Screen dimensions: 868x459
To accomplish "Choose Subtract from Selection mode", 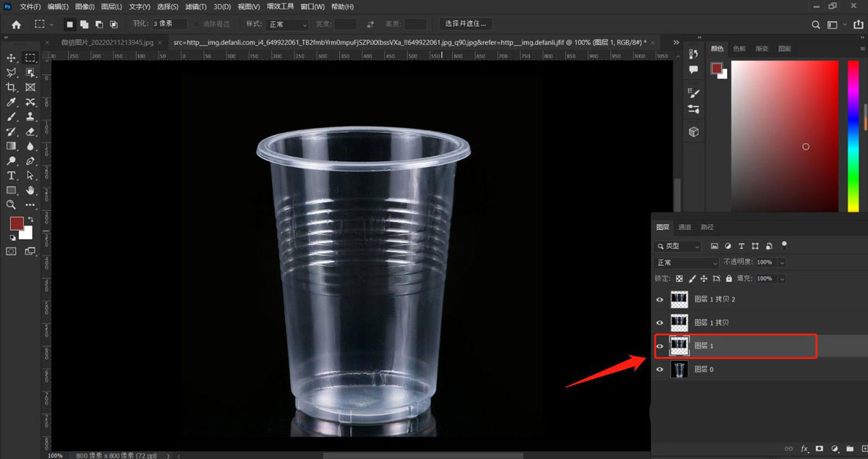I will coord(99,25).
